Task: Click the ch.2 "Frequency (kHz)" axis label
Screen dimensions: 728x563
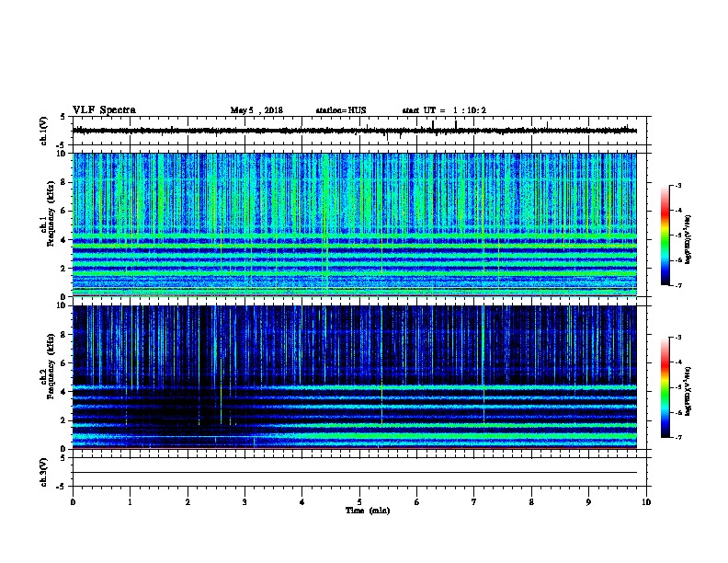Action: 51,366
